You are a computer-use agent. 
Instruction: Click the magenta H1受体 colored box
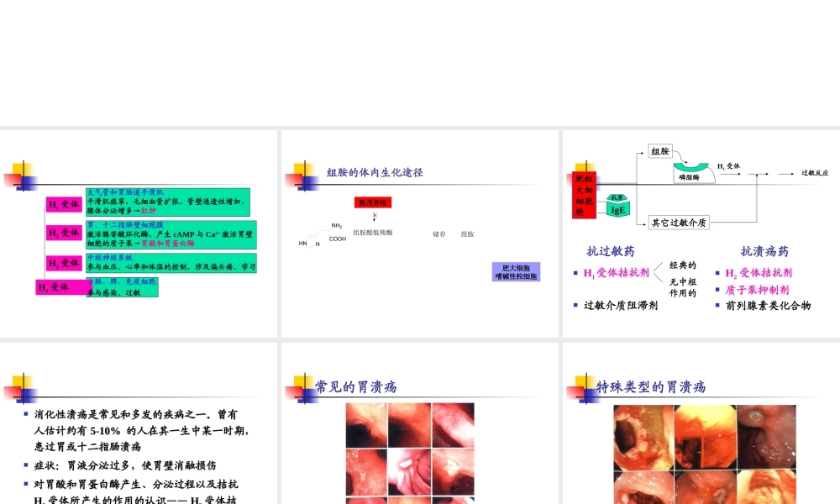click(63, 204)
